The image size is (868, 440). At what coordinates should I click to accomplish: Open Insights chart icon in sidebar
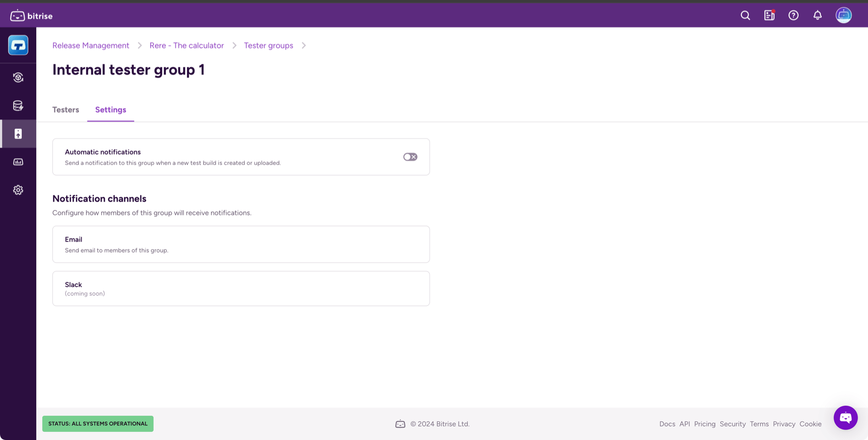point(18,162)
